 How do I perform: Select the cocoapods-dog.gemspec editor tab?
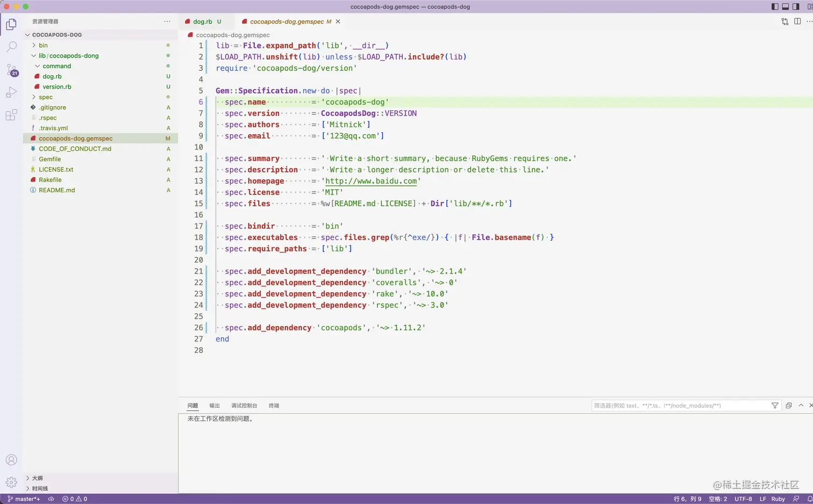[290, 21]
